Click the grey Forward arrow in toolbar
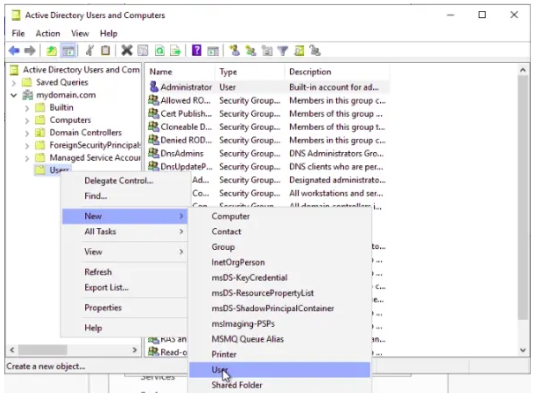Image resolution: width=542 pixels, height=402 pixels. (x=30, y=51)
